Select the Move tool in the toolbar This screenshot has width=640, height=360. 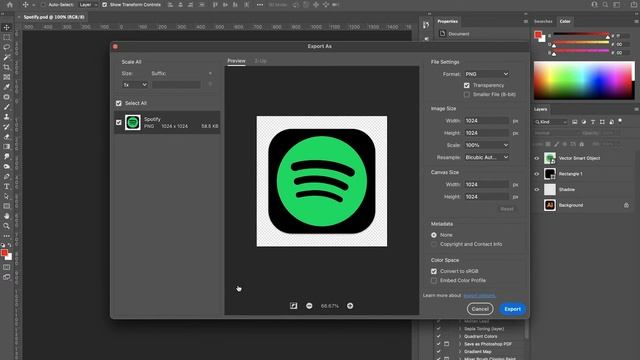coord(7,27)
